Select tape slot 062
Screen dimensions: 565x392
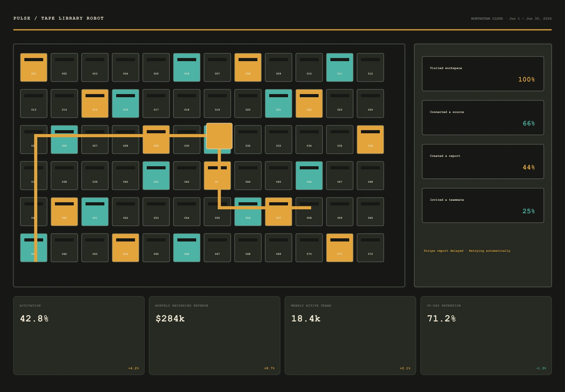64,248
